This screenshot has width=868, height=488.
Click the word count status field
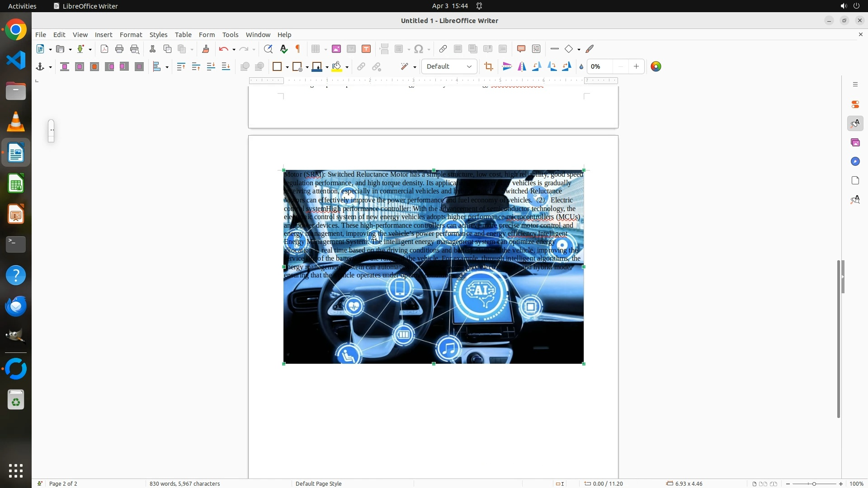pyautogui.click(x=184, y=483)
